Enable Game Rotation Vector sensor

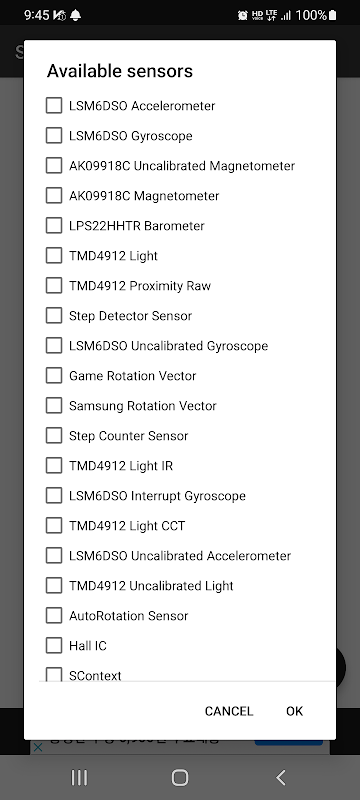click(x=54, y=376)
